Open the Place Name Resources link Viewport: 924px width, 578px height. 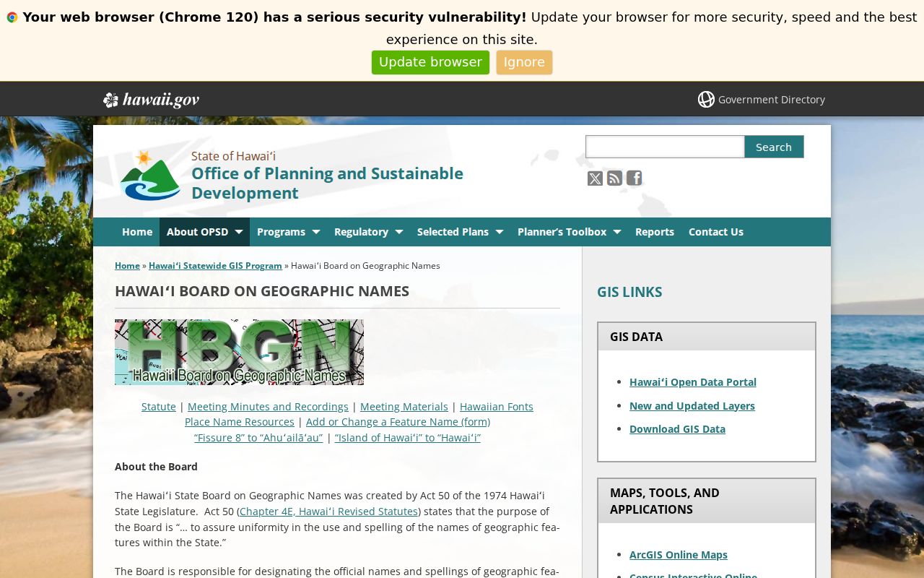240,422
